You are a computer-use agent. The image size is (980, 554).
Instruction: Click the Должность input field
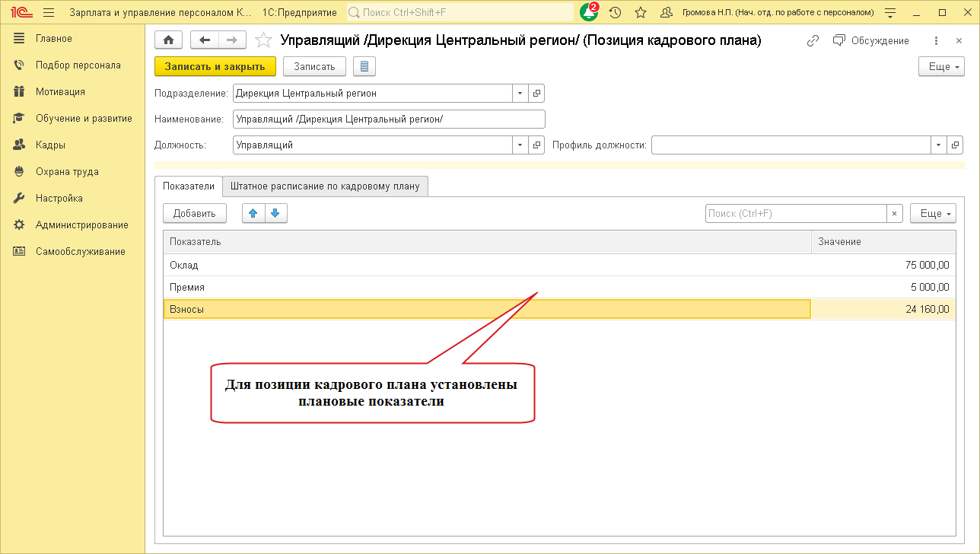[373, 145]
